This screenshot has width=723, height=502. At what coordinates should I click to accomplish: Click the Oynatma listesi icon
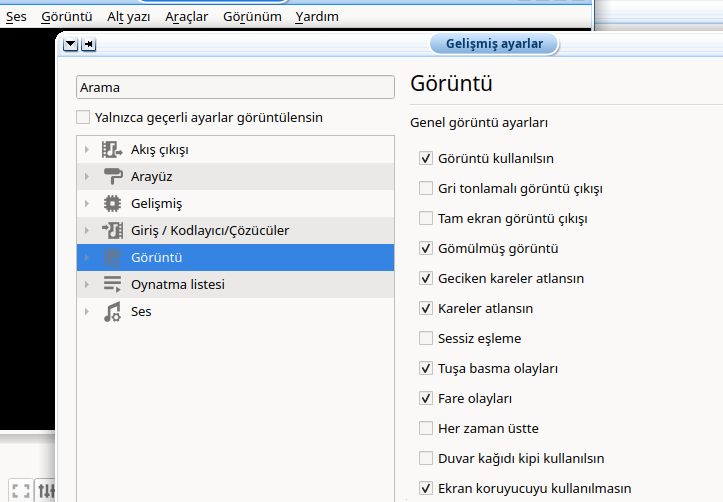click(112, 285)
